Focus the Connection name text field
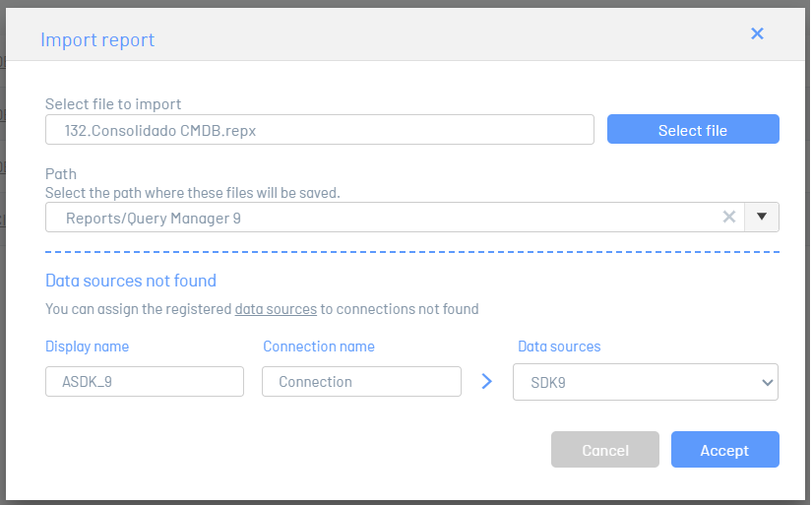The width and height of the screenshot is (812, 505). pyautogui.click(x=361, y=382)
